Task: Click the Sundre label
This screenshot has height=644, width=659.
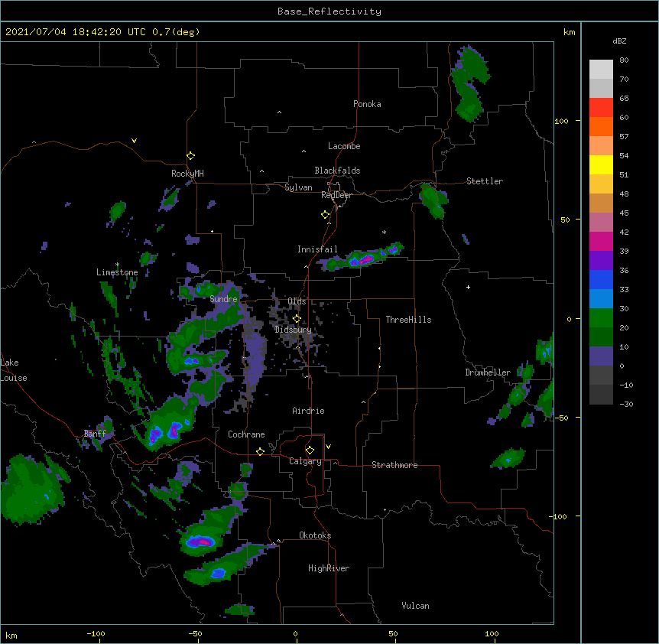Action: pyautogui.click(x=223, y=299)
